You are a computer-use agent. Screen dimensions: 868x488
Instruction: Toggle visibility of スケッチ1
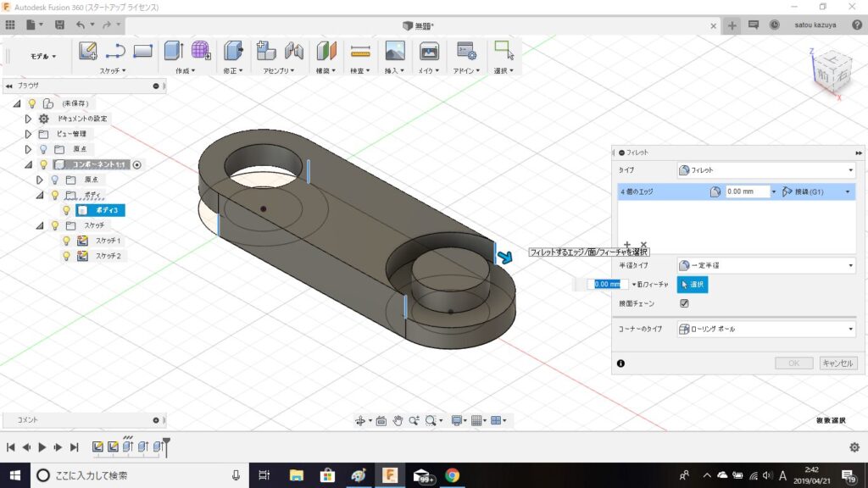[66, 241]
